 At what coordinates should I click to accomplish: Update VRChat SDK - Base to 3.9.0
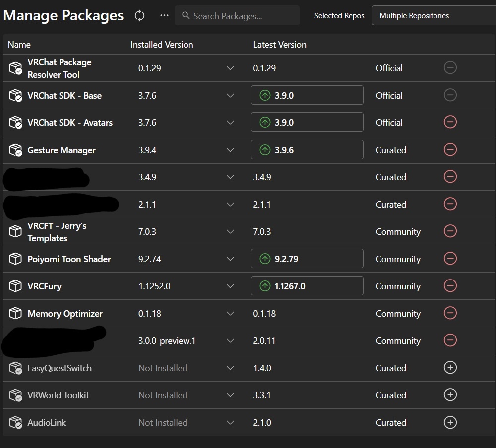(307, 95)
